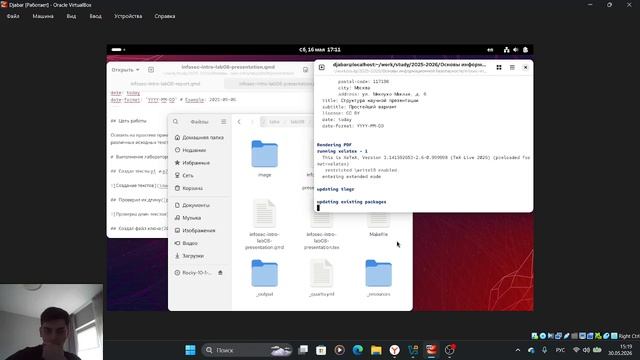
Task: Open Изображения in Files sidebar
Action: pos(199,231)
